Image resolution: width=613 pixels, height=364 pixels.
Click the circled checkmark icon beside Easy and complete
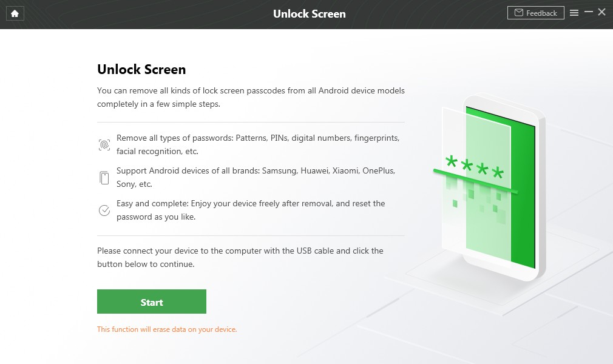104,209
